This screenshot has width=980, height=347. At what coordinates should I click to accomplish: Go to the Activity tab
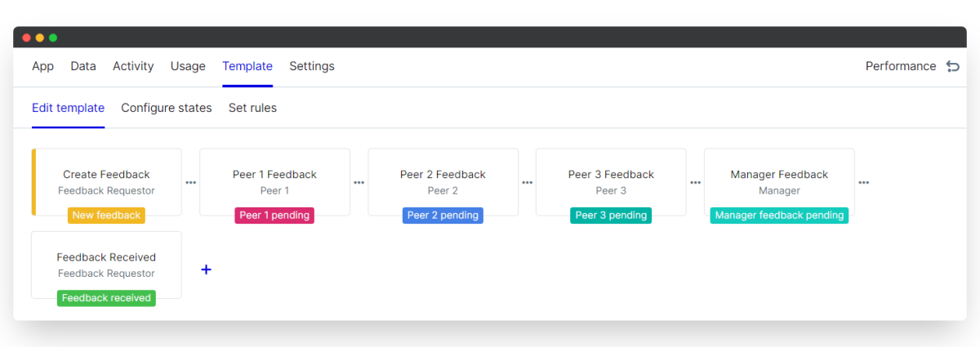(x=133, y=66)
